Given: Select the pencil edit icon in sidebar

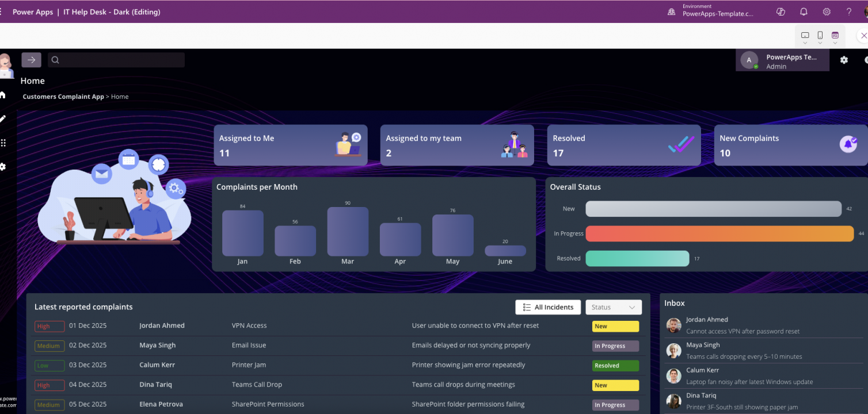Looking at the screenshot, I should [x=3, y=118].
